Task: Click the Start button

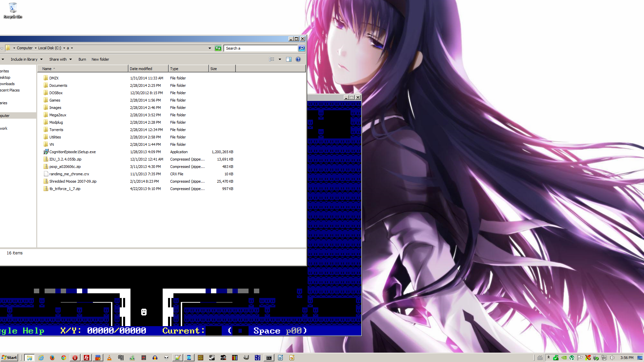Action: tap(9, 358)
